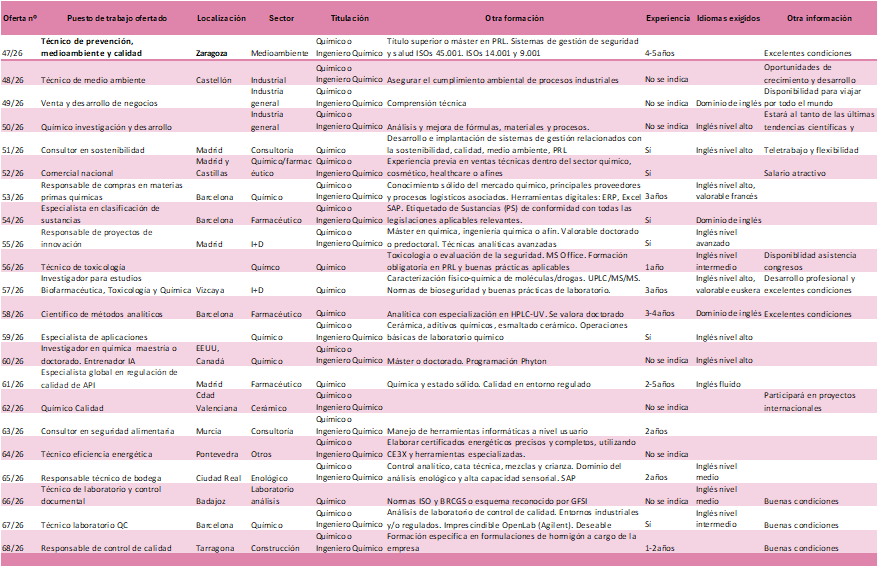Select the 'Salario atractivo' cell
This screenshot has width=878, height=567.
coord(797,174)
